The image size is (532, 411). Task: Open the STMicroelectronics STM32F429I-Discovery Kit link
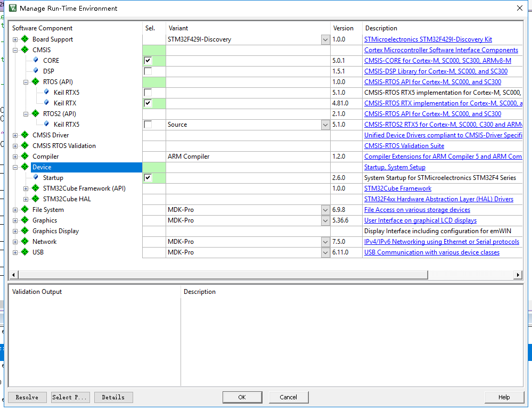[428, 39]
